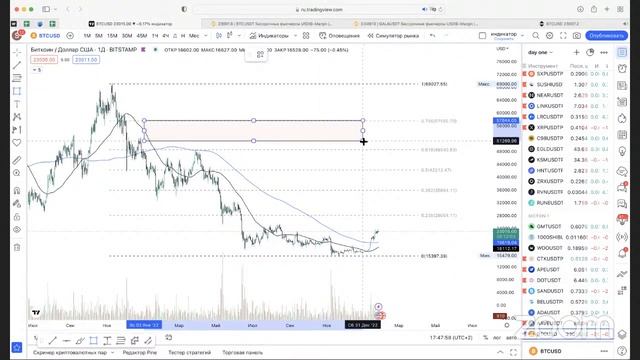This screenshot has height=360, width=640.
Task: Open the patterns tool in left toolbar
Action: (x=17, y=117)
